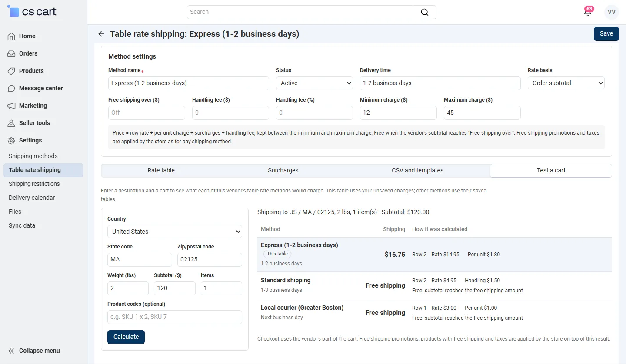This screenshot has height=364, width=626.
Task: Click the Settings gear icon
Action: (12, 140)
